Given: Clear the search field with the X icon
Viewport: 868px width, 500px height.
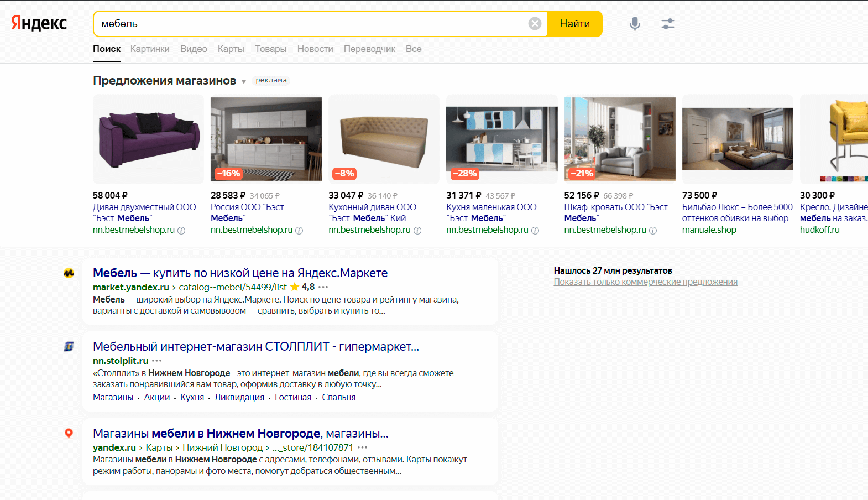Looking at the screenshot, I should click(535, 23).
